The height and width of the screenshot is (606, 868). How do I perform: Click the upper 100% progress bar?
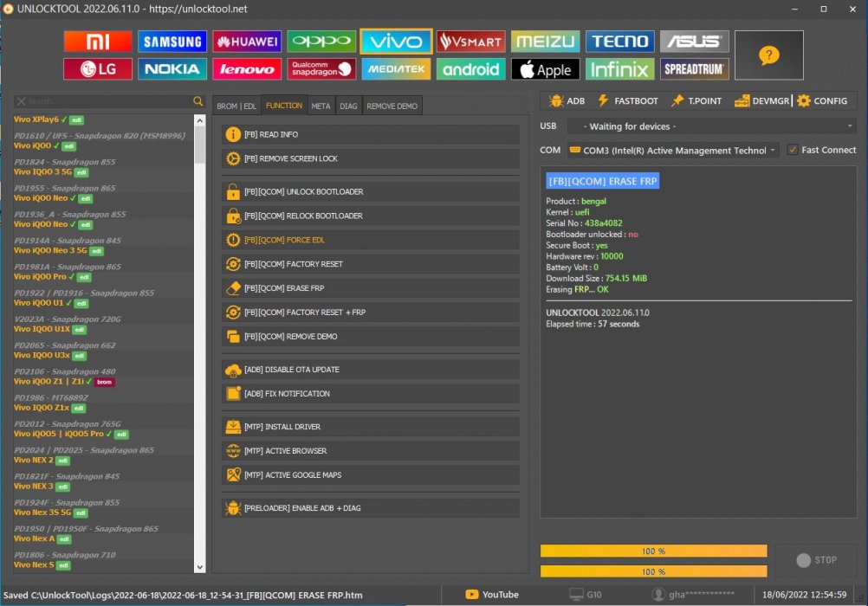pos(654,551)
